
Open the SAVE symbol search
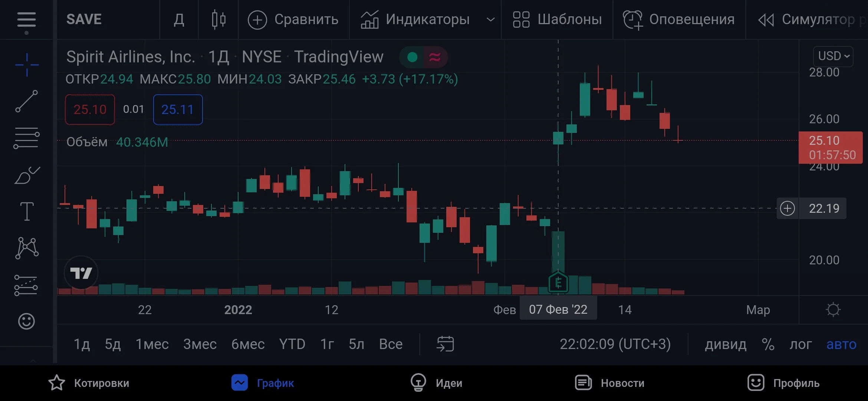point(84,19)
